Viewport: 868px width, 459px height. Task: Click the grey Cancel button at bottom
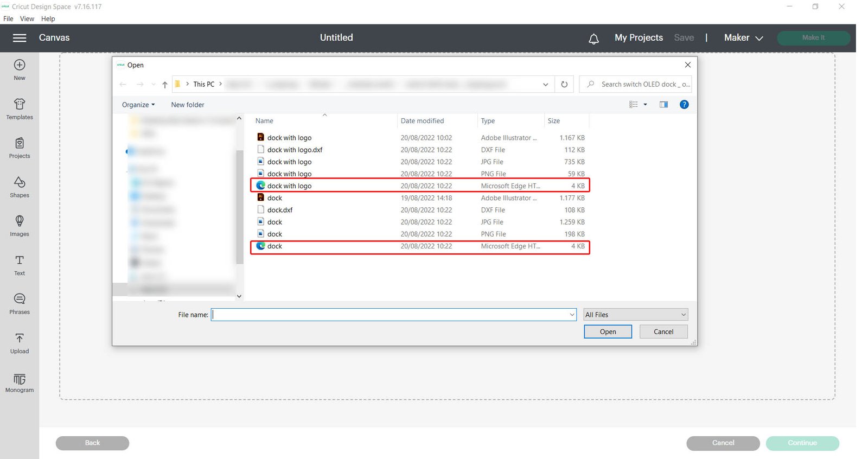(723, 443)
